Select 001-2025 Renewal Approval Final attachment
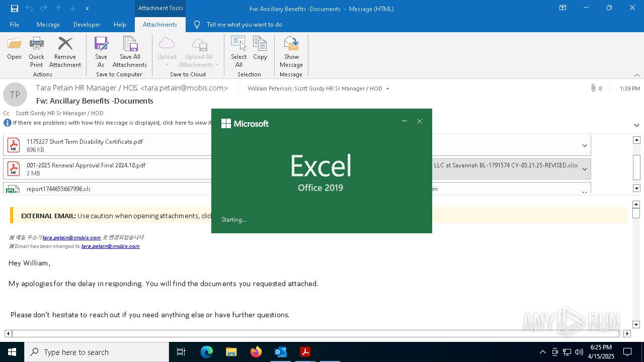The image size is (644, 362). point(108,169)
